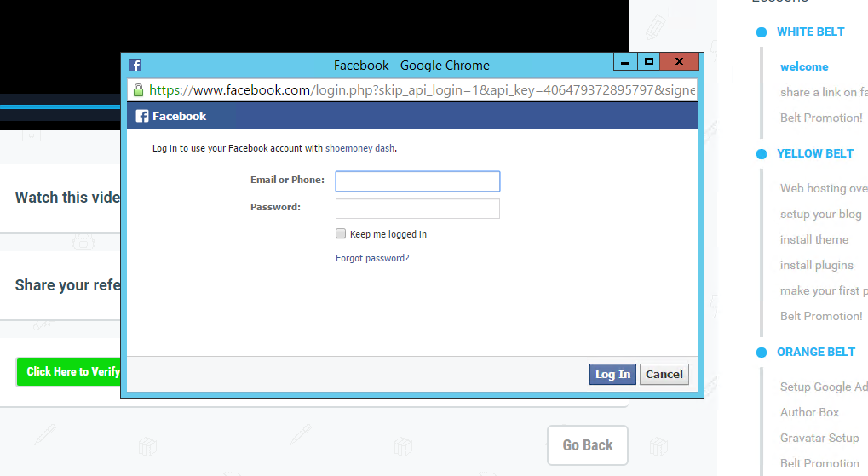
Task: Open the install theme lesson
Action: click(814, 239)
